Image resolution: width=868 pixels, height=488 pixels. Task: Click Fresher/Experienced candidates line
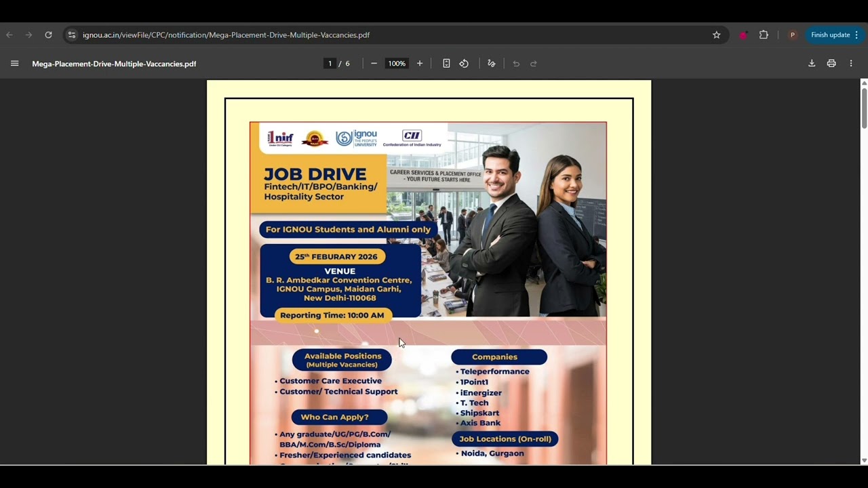point(345,455)
